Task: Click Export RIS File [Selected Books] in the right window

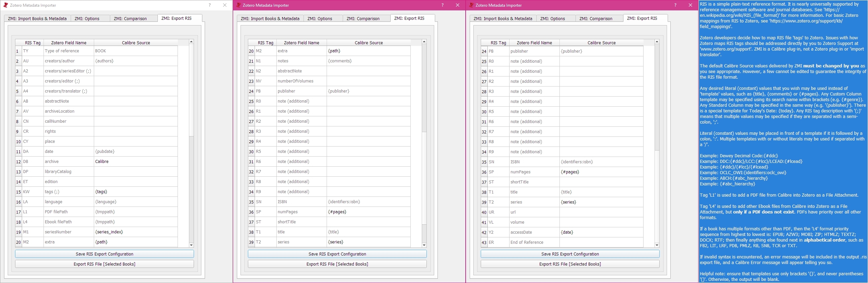Action: [570, 264]
